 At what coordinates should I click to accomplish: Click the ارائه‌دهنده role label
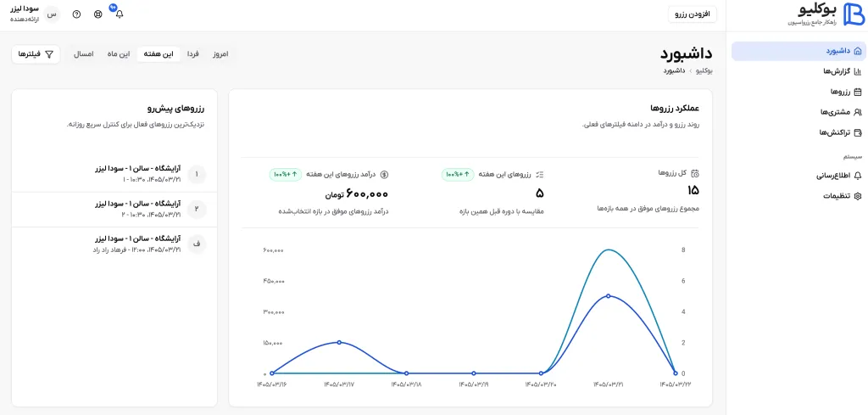pyautogui.click(x=25, y=19)
